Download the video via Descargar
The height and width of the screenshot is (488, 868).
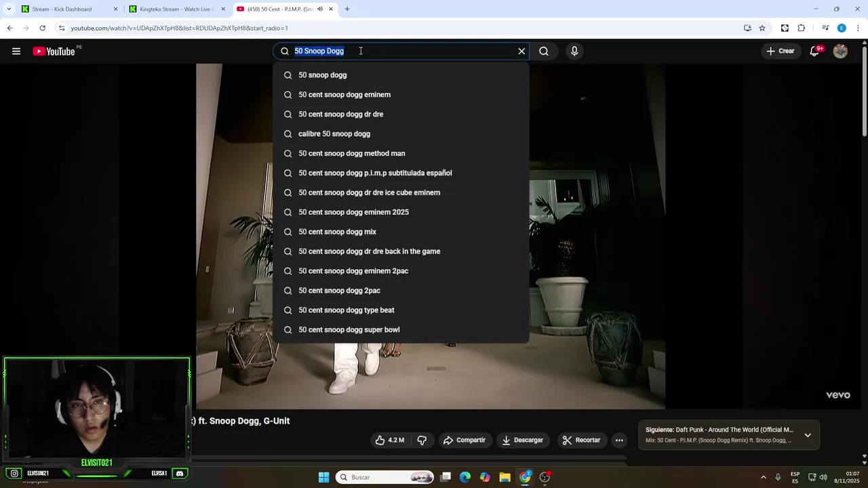pyautogui.click(x=522, y=441)
